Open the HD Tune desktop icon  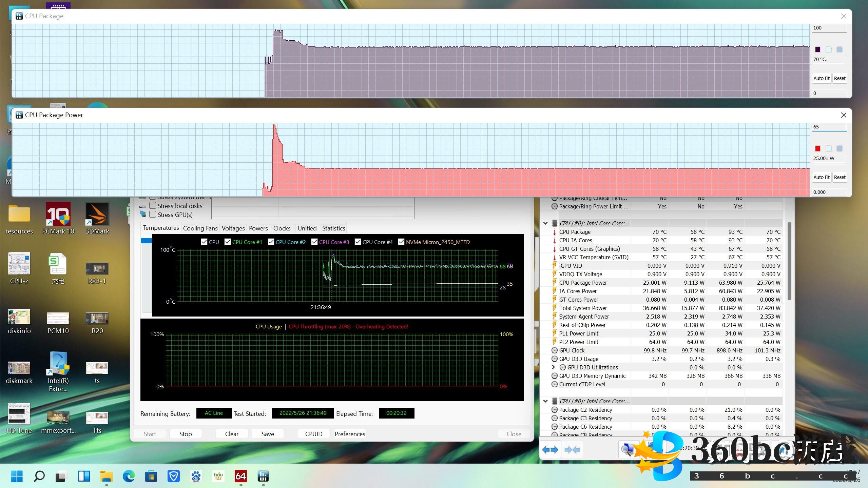click(19, 414)
